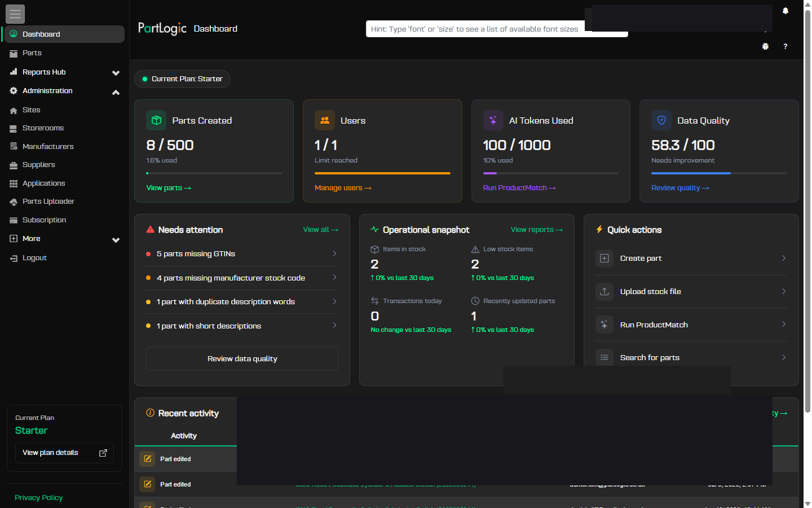Open Dashboard in the sidebar
812x508 pixels.
click(x=64, y=34)
